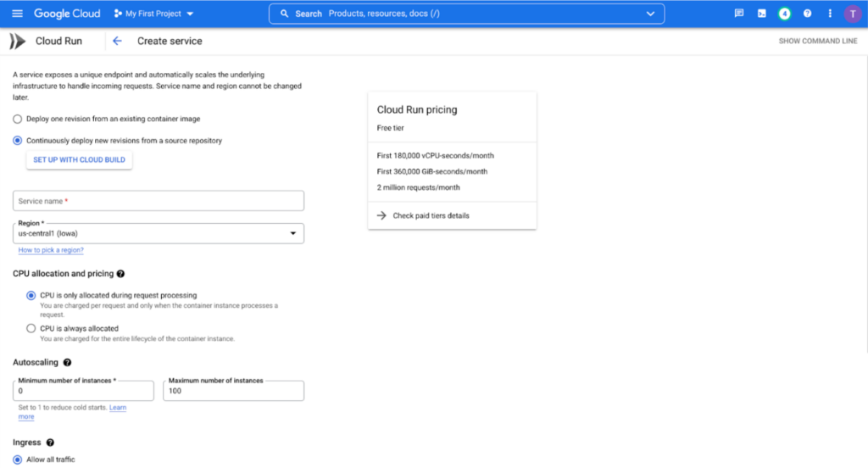Activate Cloud Shell terminal icon
The height and width of the screenshot is (468, 868).
[762, 14]
